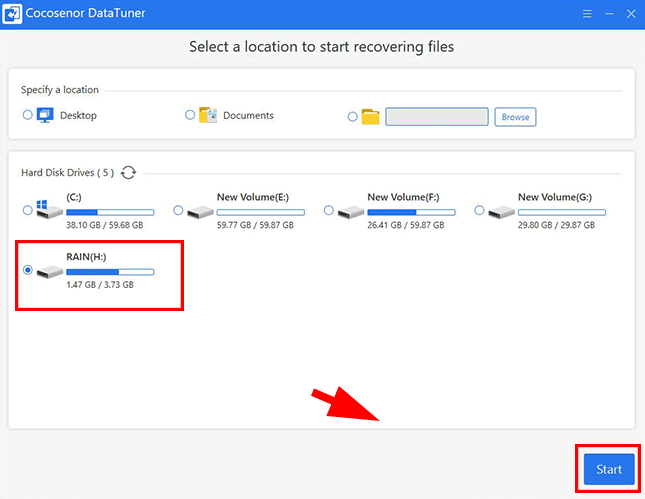Choose the custom folder location radio button
The height and width of the screenshot is (499, 645).
(352, 117)
